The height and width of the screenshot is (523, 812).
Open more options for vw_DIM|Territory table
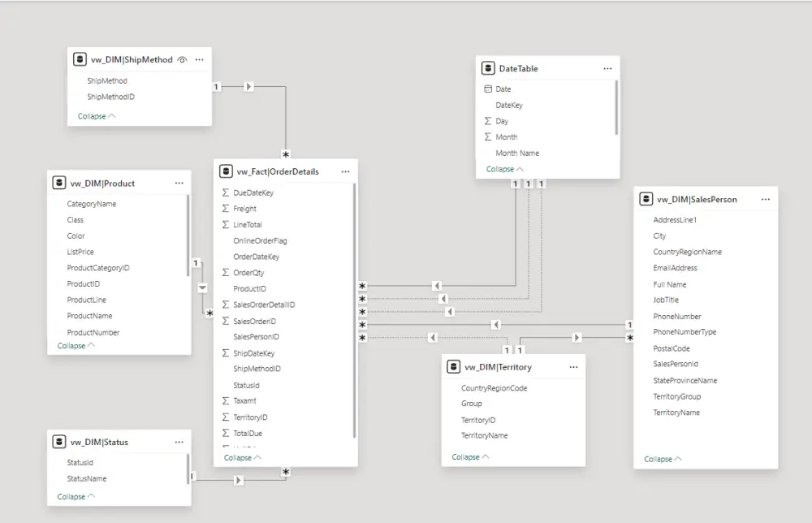coord(573,367)
